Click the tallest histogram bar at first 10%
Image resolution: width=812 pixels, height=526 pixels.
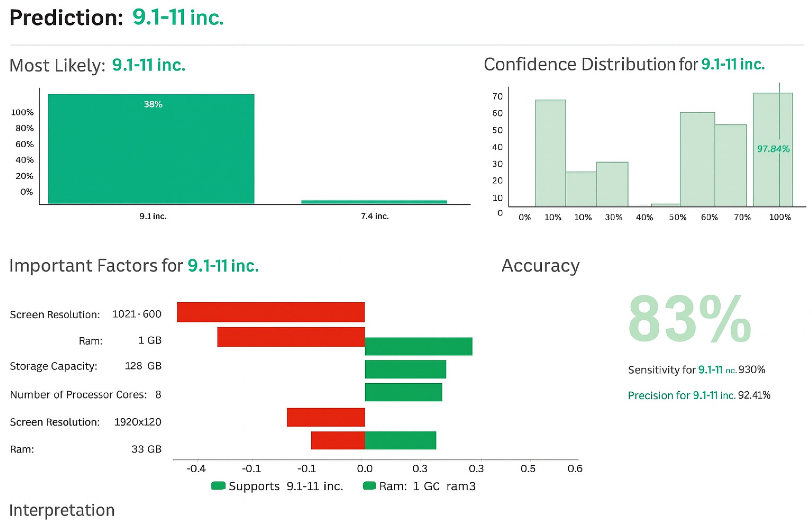coord(550,153)
